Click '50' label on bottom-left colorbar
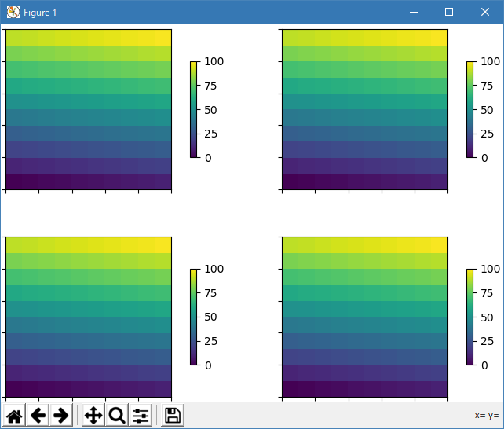 point(210,317)
